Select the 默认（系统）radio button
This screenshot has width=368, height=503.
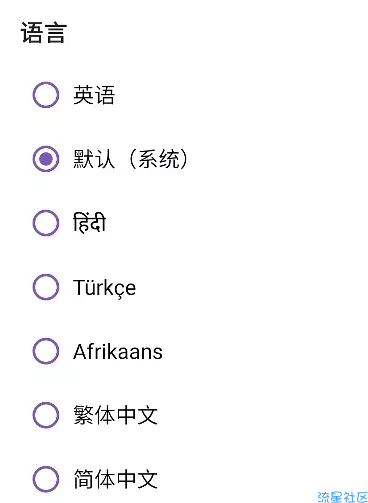click(46, 159)
